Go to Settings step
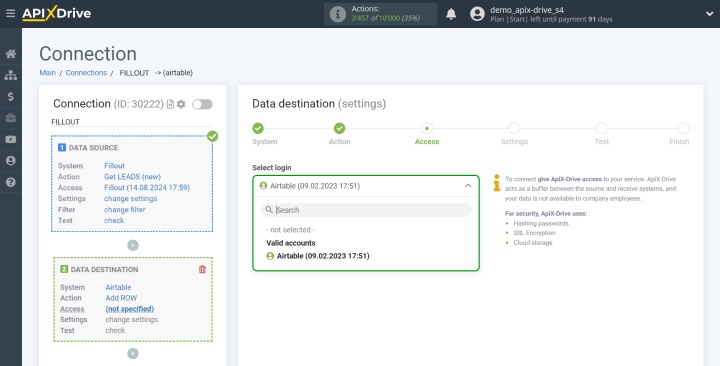This screenshot has height=366, width=720. pyautogui.click(x=514, y=128)
